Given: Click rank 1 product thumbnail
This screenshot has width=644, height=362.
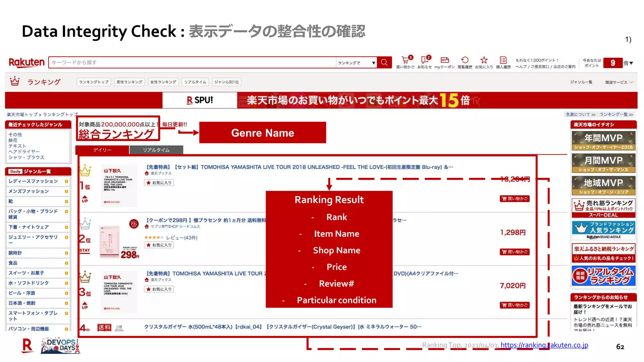Looking at the screenshot, I should click(119, 186).
